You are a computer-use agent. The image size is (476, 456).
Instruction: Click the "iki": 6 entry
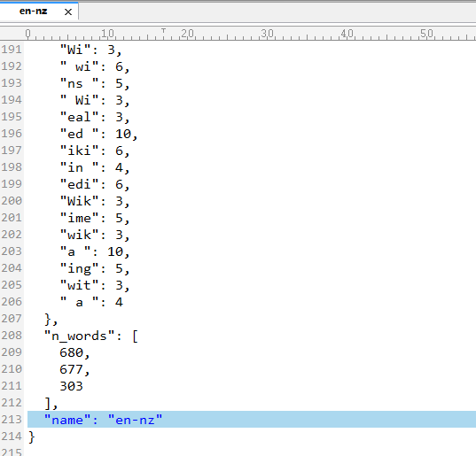[x=95, y=151]
